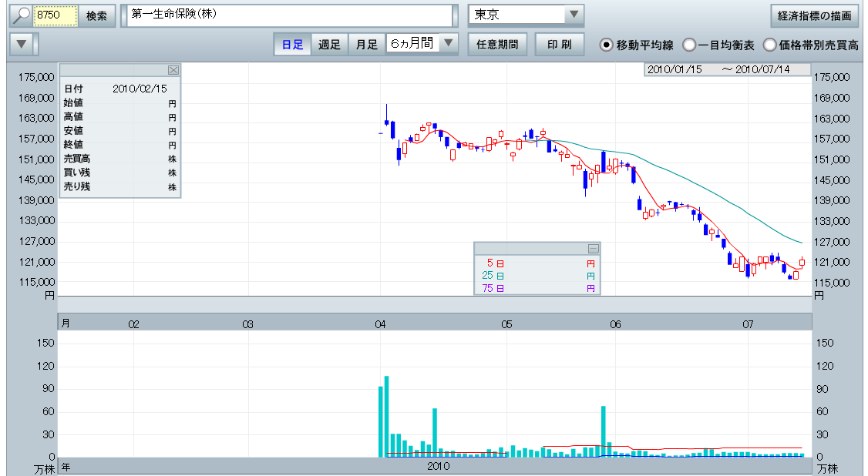Select the 移動平均線 radio button
Image resolution: width=868 pixels, height=476 pixels.
[x=607, y=45]
